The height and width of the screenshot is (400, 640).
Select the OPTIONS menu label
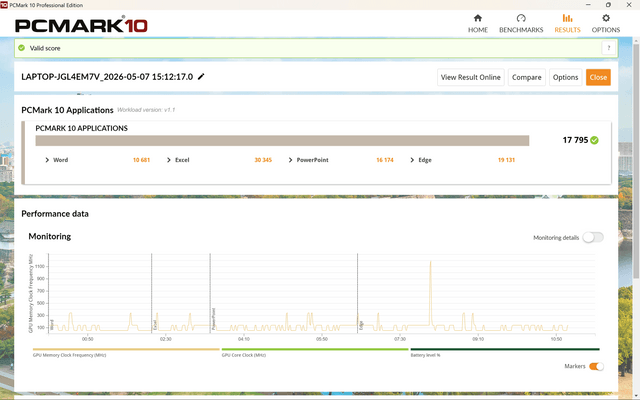[606, 30]
